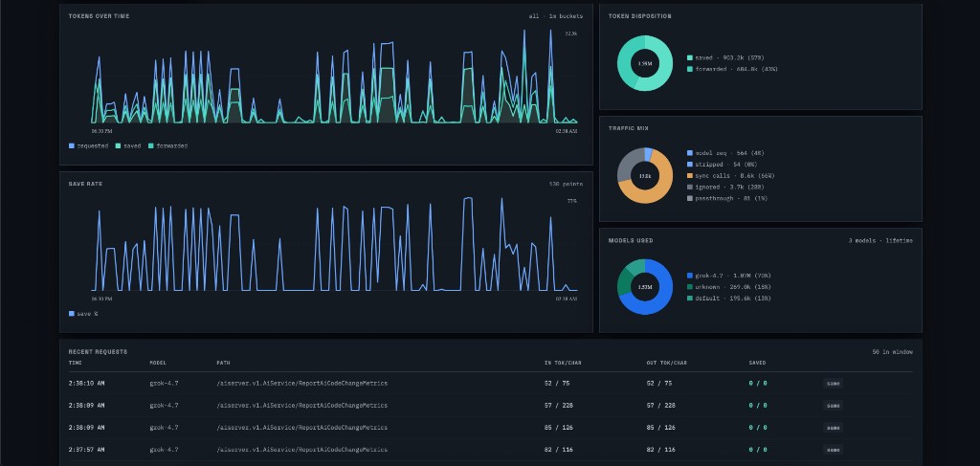
Task: Click the 'same' badge in the 2:37:57 AM row
Action: tap(833, 450)
